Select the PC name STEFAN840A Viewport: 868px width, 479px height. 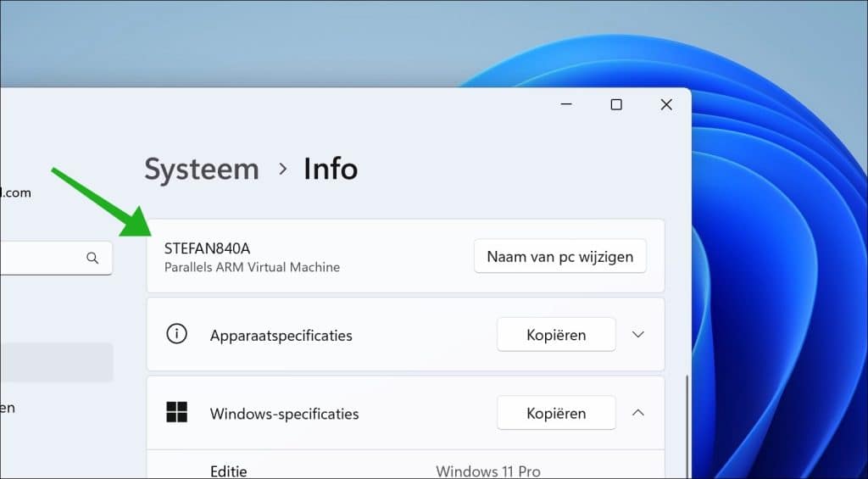point(207,248)
